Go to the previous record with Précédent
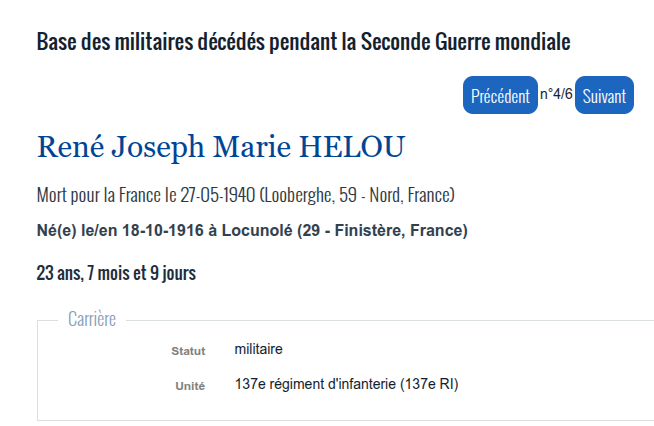The height and width of the screenshot is (426, 654). (500, 95)
